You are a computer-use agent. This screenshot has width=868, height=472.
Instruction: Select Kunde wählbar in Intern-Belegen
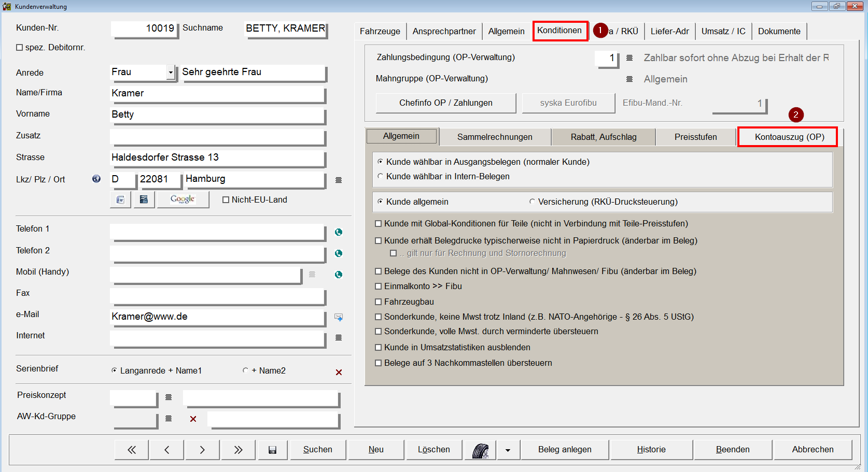pos(381,176)
